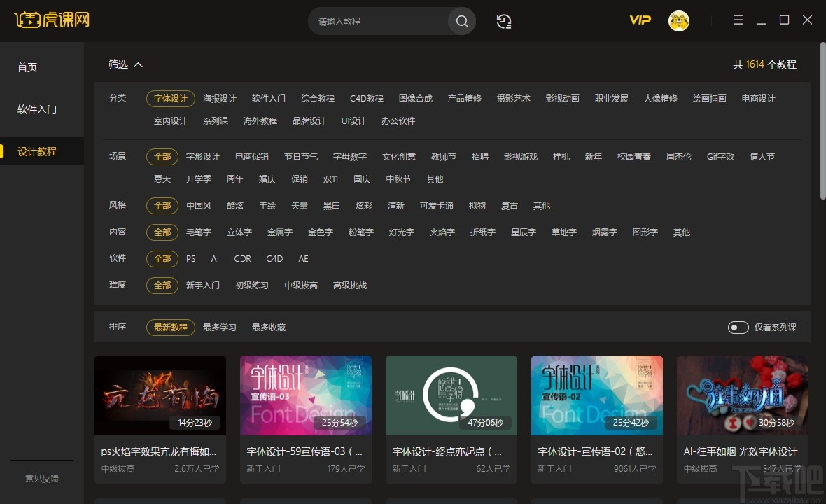The width and height of the screenshot is (826, 504).
Task: Click the VIP badge
Action: click(639, 20)
